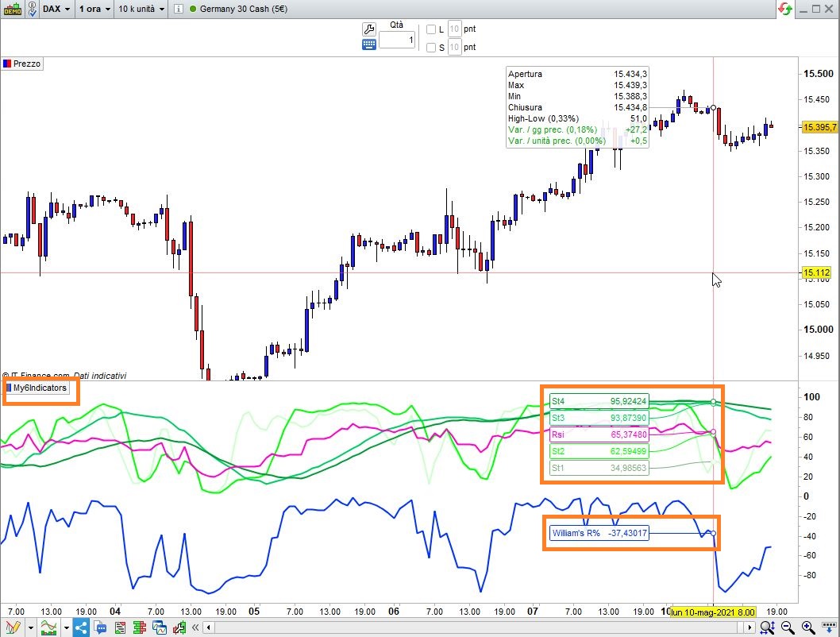Click the green market status dot
The image size is (840, 637).
193,9
